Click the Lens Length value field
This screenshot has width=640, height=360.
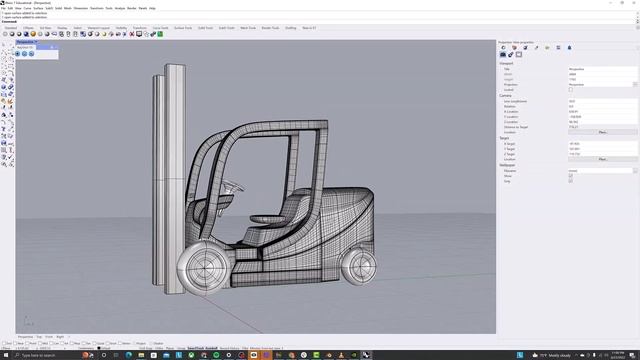coord(602,101)
